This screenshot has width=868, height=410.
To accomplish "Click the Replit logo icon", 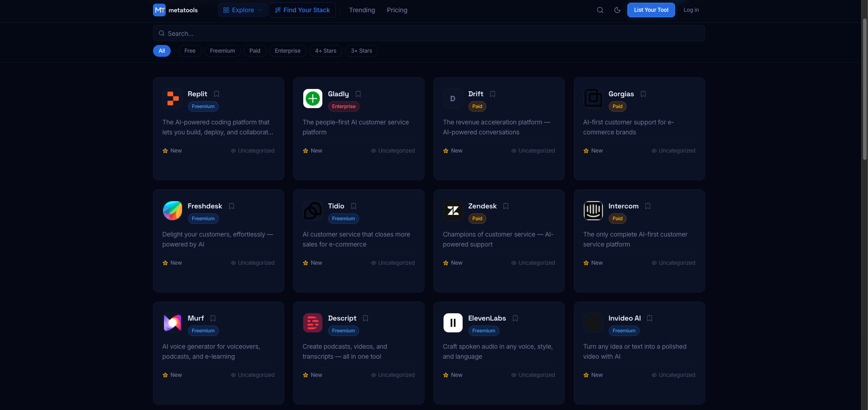I will (173, 99).
